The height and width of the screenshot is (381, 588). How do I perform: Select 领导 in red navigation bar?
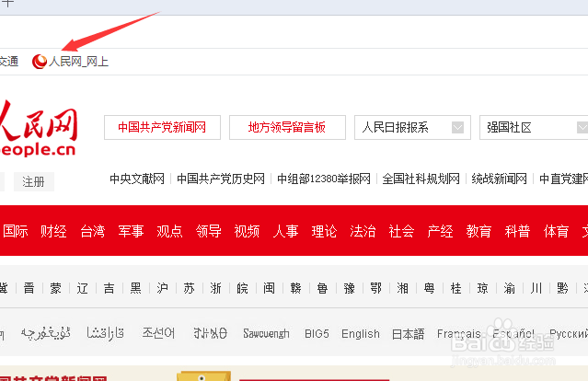209,231
